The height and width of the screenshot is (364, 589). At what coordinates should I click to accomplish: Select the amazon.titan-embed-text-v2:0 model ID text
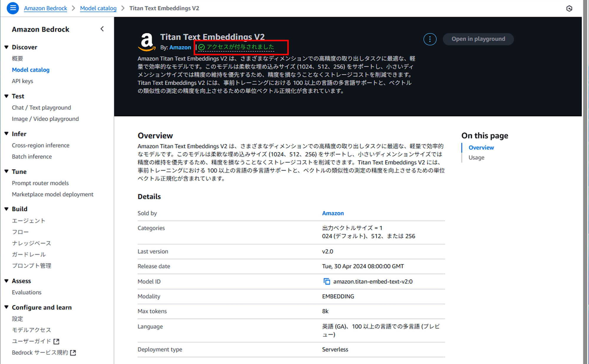[x=373, y=282]
